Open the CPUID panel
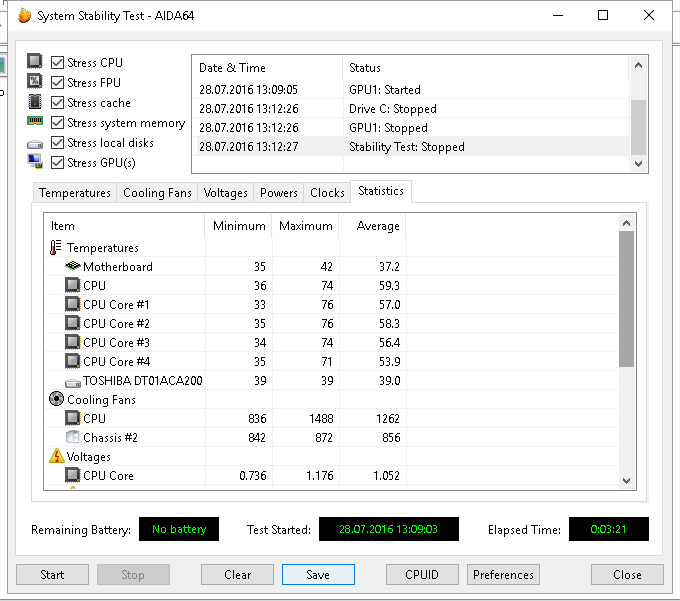Image resolution: width=680 pixels, height=601 pixels. pos(422,575)
